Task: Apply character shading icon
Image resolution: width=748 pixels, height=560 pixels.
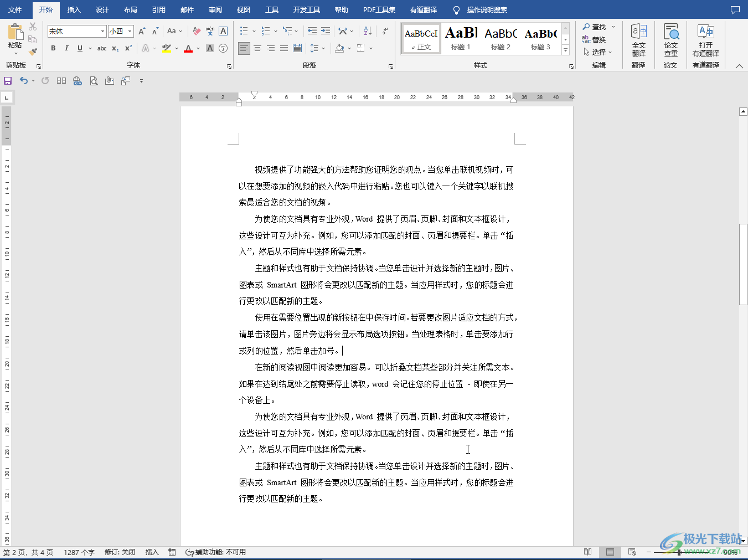Action: 210,48
